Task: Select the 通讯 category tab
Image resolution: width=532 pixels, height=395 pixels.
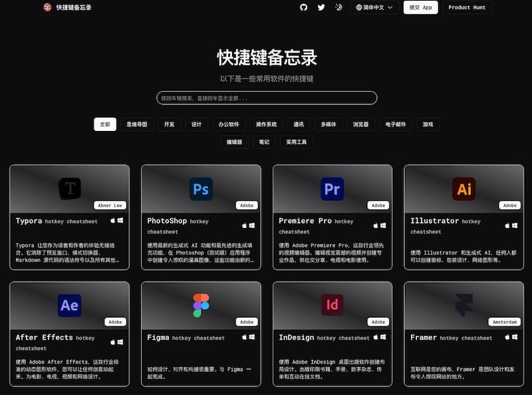Action: point(299,124)
